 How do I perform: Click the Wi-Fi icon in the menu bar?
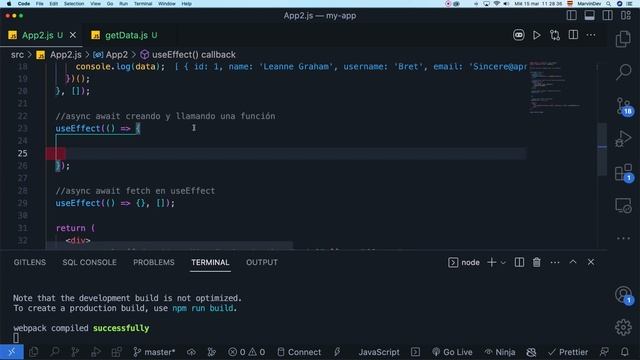[x=496, y=4]
